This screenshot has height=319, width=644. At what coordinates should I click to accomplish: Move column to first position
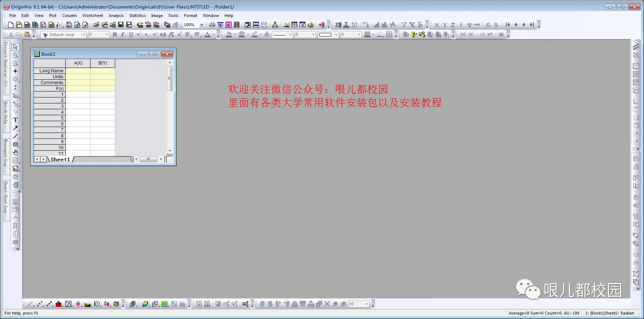click(x=508, y=25)
